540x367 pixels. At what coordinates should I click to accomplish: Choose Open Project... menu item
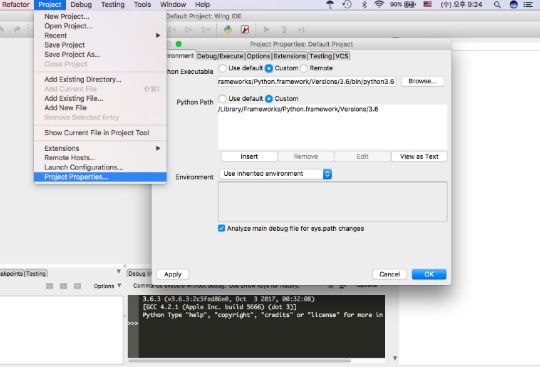coord(100,26)
